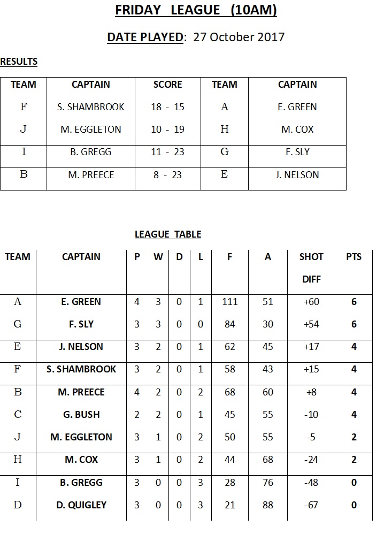Viewport: 392px width, 541px height.
Task: Click the -67 shot difference value
Action: pos(311,505)
